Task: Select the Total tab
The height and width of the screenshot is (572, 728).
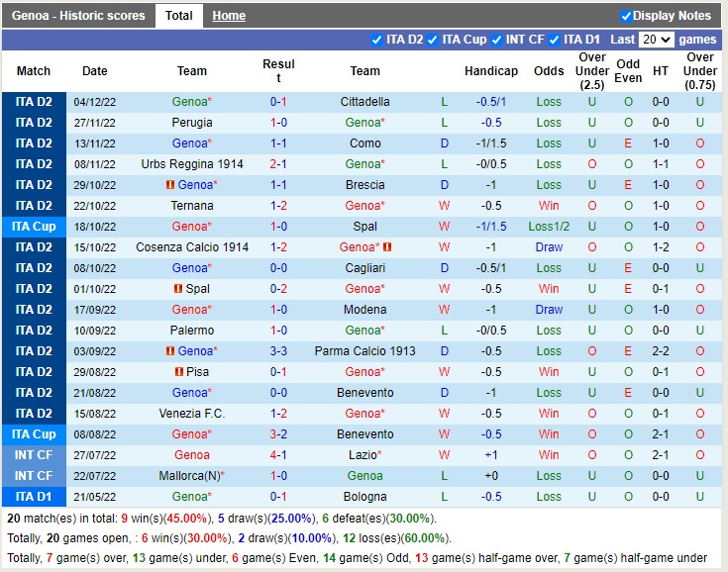Action: point(179,16)
